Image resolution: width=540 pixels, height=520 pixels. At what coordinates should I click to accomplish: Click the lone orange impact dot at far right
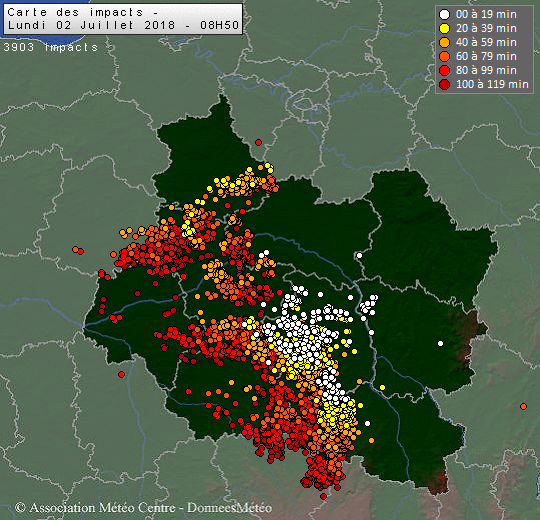(x=523, y=406)
